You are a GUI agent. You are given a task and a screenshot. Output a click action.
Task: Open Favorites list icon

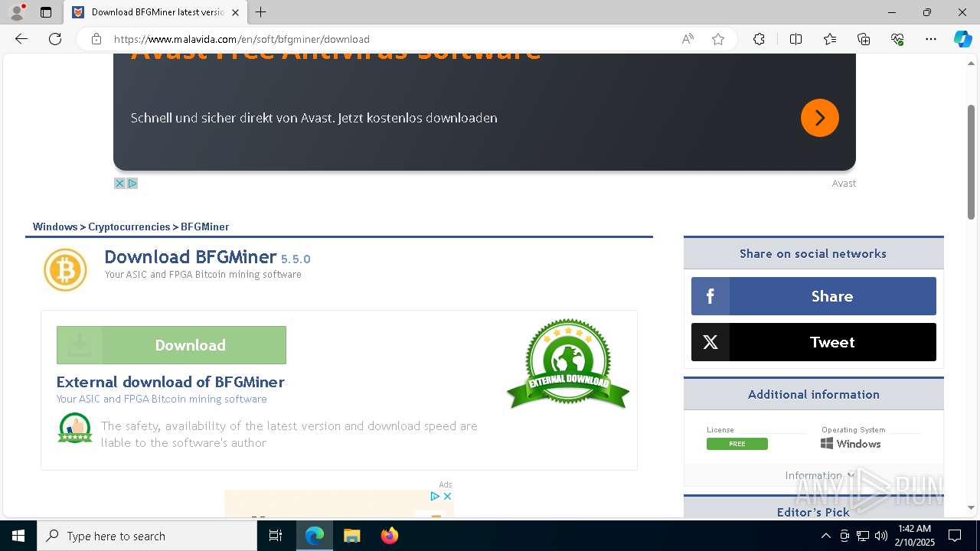(830, 39)
